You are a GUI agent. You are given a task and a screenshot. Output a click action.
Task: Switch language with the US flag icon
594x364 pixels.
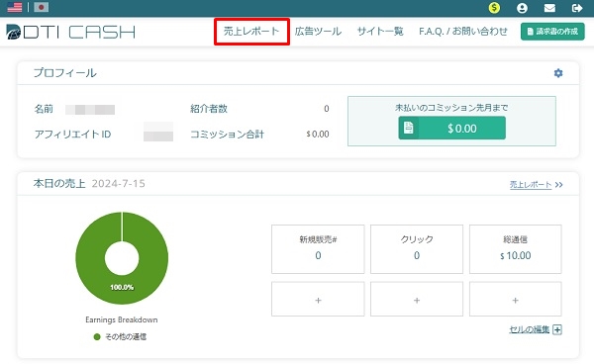point(15,8)
